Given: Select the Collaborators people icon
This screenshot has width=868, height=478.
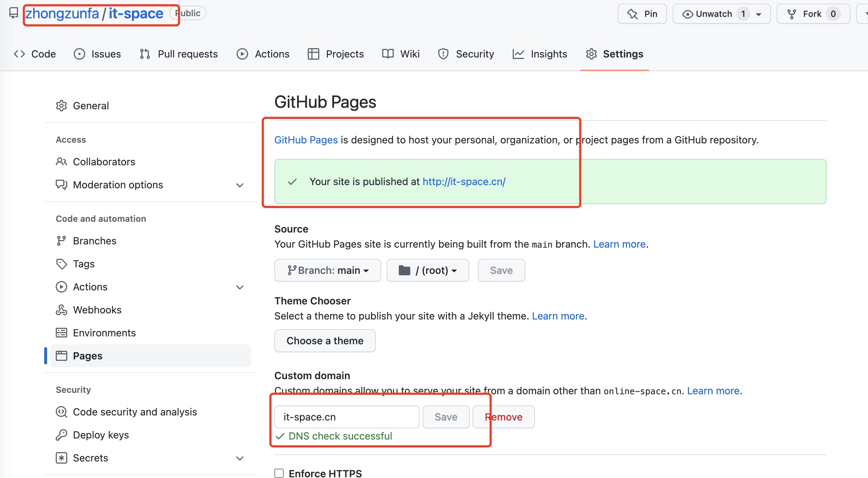Looking at the screenshot, I should tap(61, 162).
